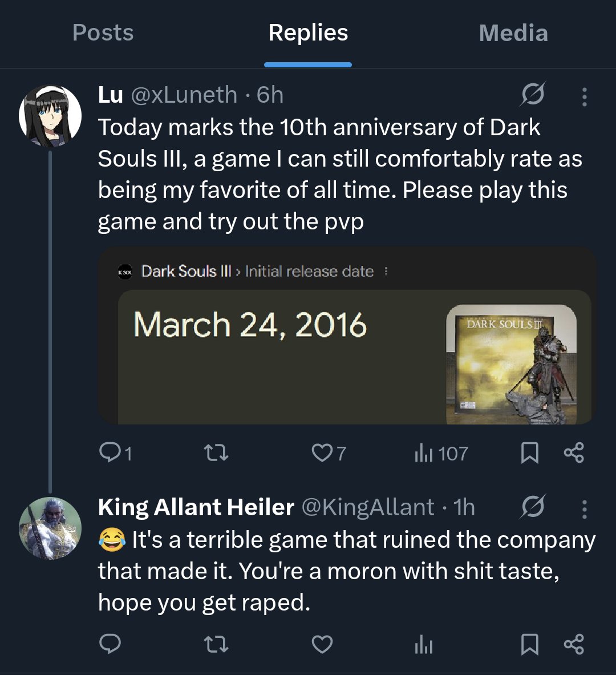This screenshot has height=675, width=616.
Task: Switch to the Posts tab
Action: (103, 33)
